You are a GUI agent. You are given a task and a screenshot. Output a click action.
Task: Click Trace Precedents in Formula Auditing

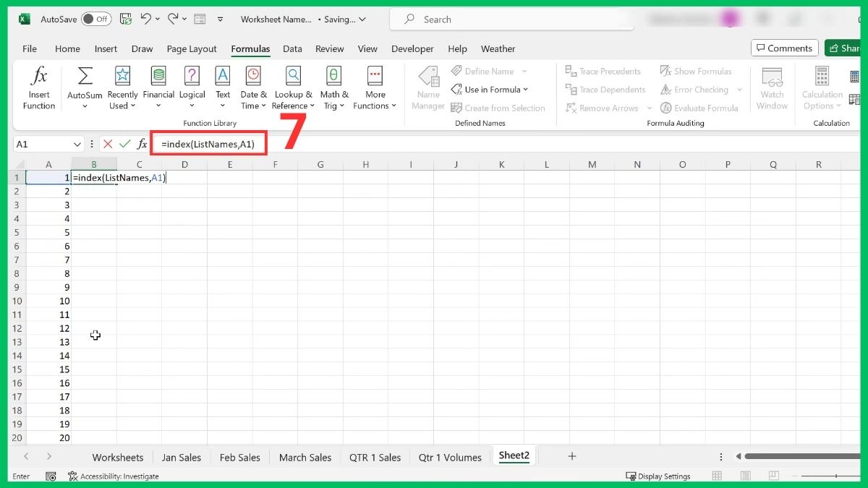click(x=604, y=71)
